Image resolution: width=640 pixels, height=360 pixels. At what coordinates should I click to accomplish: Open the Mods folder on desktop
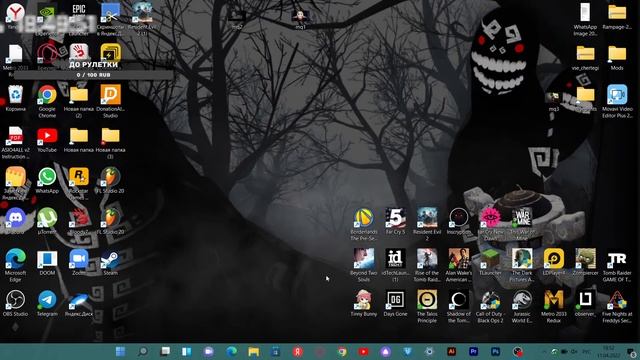tap(617, 54)
